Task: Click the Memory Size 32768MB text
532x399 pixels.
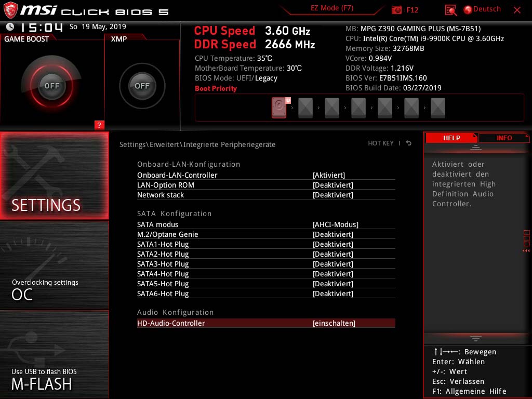Action: 385,48
